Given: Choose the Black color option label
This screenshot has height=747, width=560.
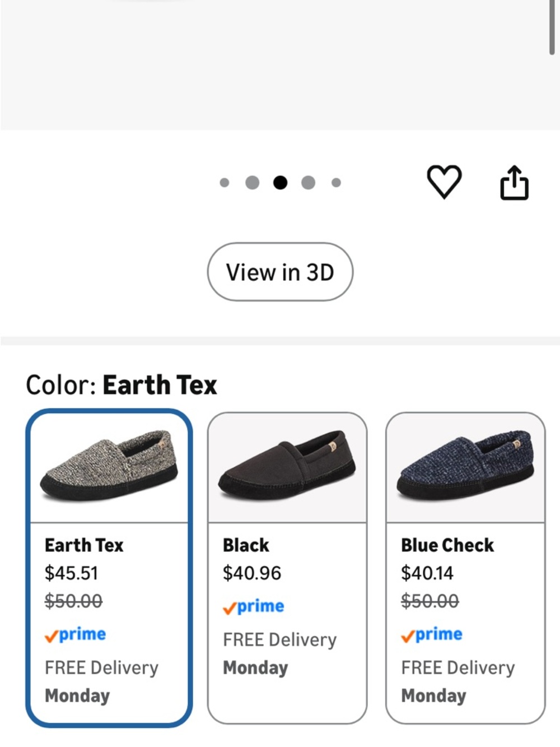Looking at the screenshot, I should (x=246, y=545).
